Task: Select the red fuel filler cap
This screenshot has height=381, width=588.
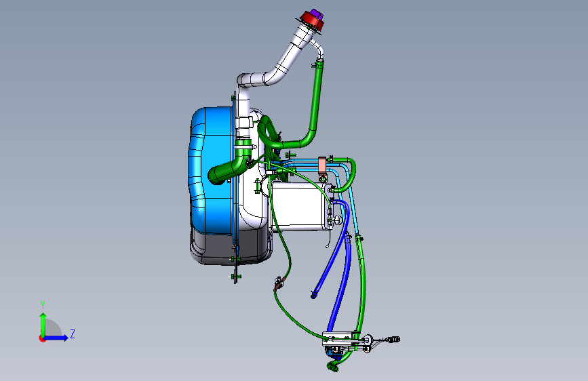Action: point(311,20)
